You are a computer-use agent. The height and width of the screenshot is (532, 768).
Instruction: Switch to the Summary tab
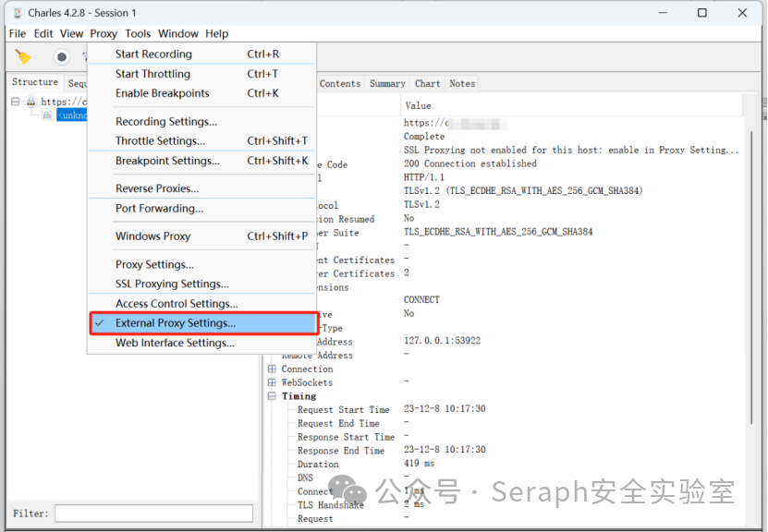click(x=387, y=84)
